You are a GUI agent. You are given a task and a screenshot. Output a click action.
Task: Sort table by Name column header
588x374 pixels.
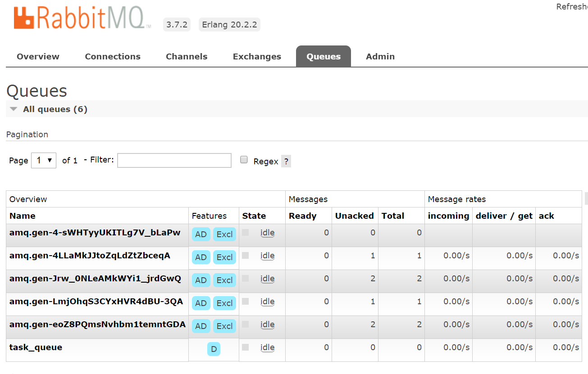click(22, 216)
